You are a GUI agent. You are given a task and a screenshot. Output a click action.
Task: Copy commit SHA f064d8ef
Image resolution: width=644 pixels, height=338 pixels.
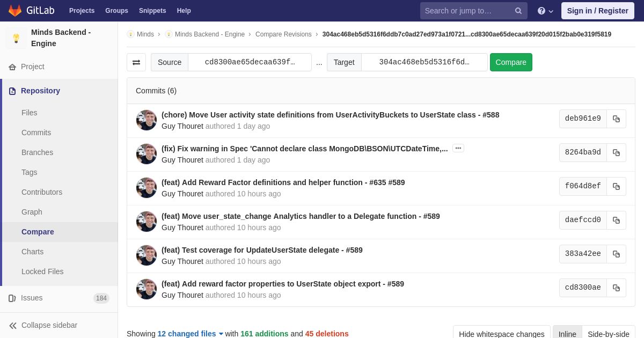coord(617,187)
